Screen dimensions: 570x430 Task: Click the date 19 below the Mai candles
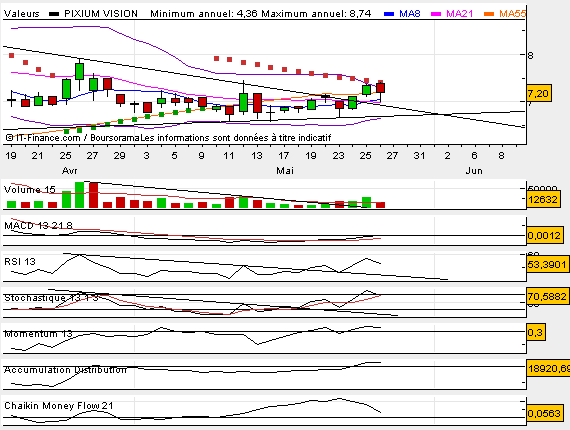tap(310, 156)
